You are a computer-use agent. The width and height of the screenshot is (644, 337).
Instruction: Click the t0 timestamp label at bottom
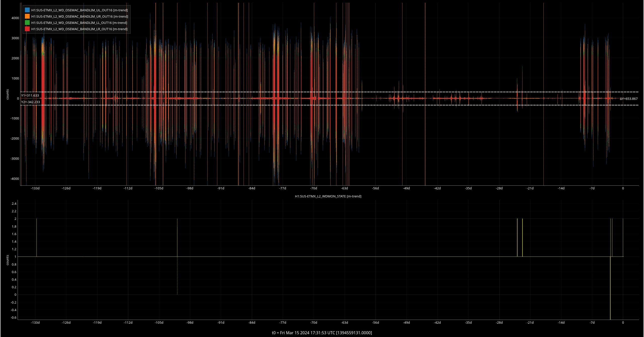pos(322,333)
